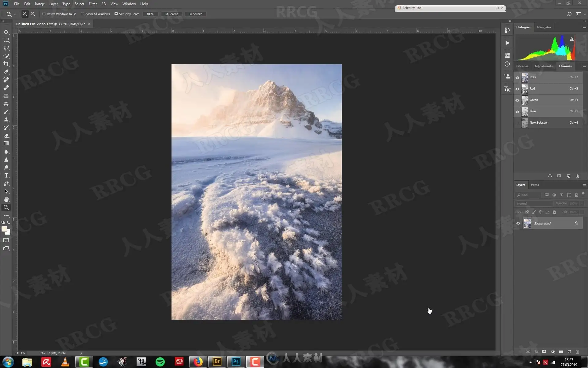Open the Filter menu
This screenshot has height=368, width=588.
click(x=93, y=4)
